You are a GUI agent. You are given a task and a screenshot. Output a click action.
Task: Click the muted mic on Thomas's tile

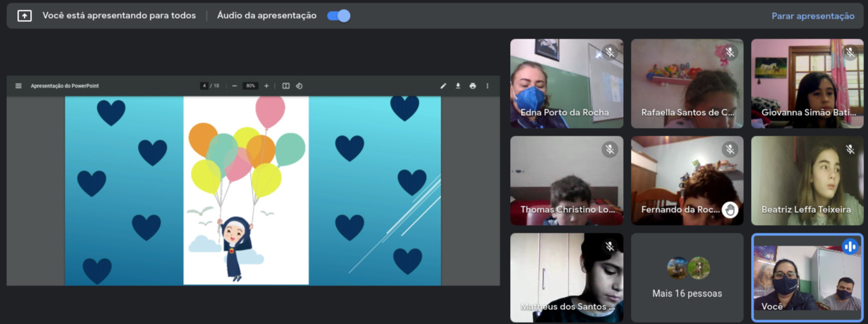(610, 150)
